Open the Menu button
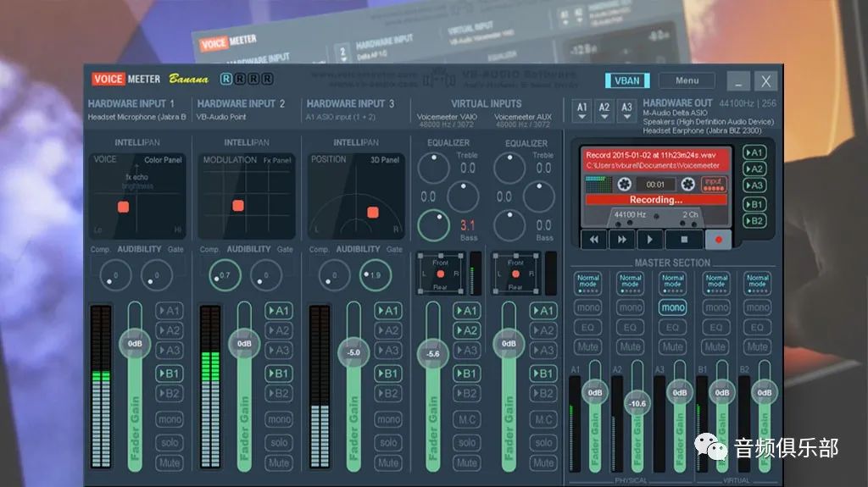The height and width of the screenshot is (487, 868). click(687, 80)
